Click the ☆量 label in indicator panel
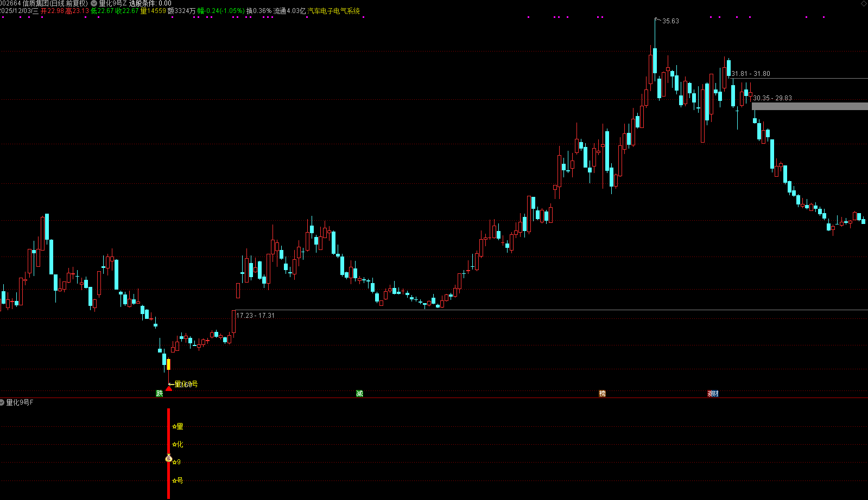Image resolution: width=868 pixels, height=500 pixels. click(x=178, y=426)
